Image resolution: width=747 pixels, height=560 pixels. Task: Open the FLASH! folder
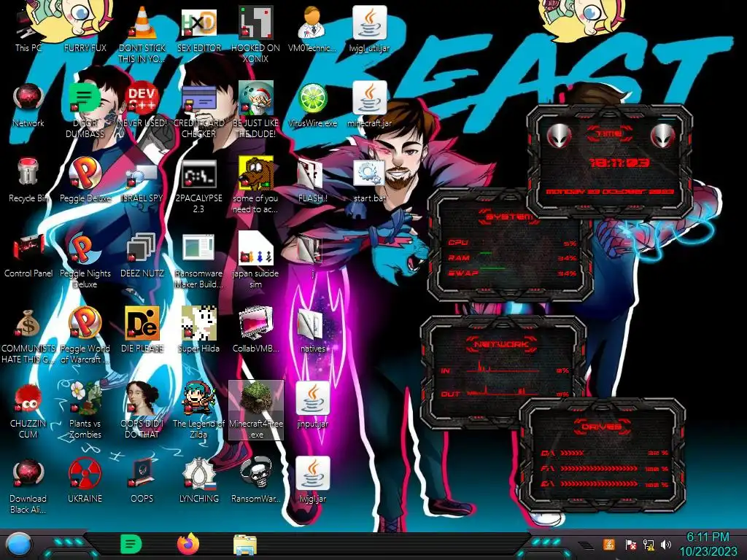pyautogui.click(x=312, y=180)
